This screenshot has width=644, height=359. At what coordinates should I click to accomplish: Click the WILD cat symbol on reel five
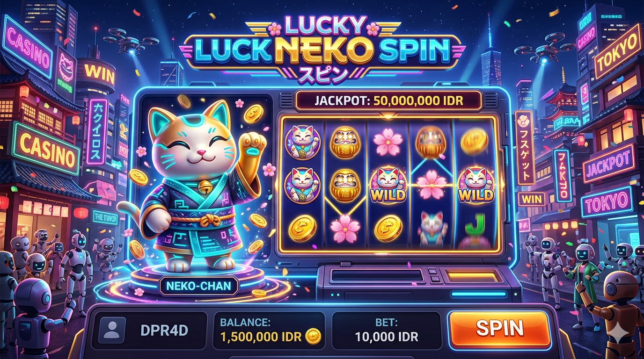coord(476,185)
